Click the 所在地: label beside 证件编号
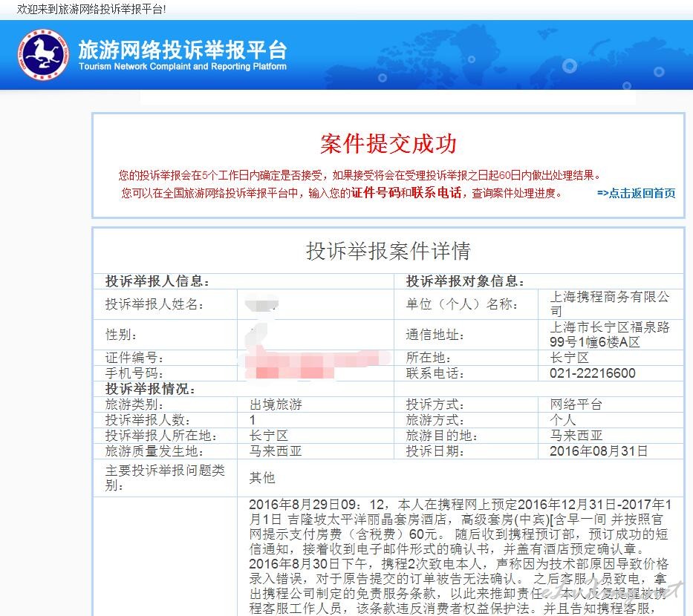This screenshot has height=616, width=693. [x=429, y=358]
